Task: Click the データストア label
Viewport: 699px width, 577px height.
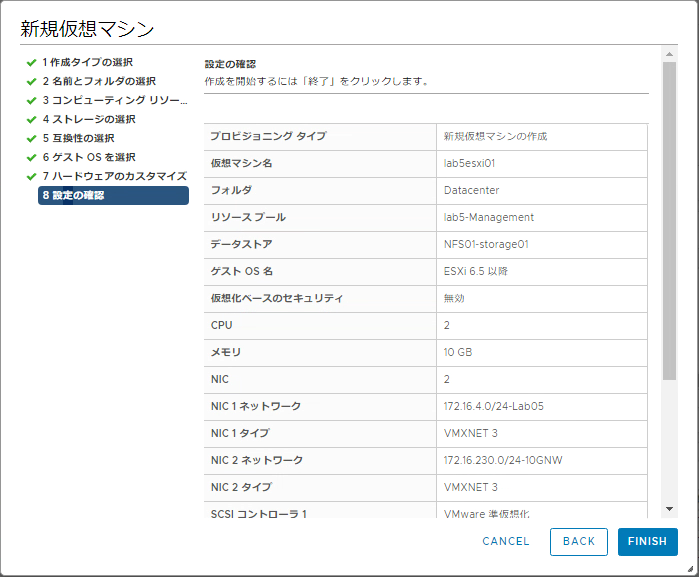Action: [241, 244]
